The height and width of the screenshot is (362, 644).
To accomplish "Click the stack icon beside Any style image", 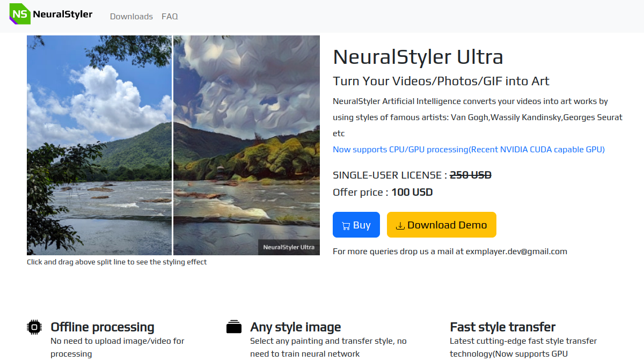I will (x=234, y=327).
